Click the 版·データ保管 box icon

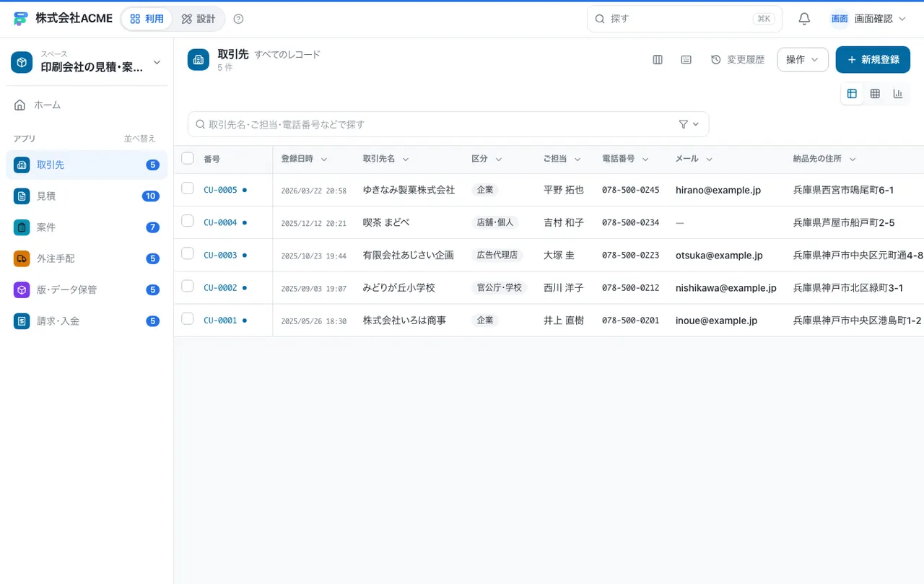(x=22, y=289)
